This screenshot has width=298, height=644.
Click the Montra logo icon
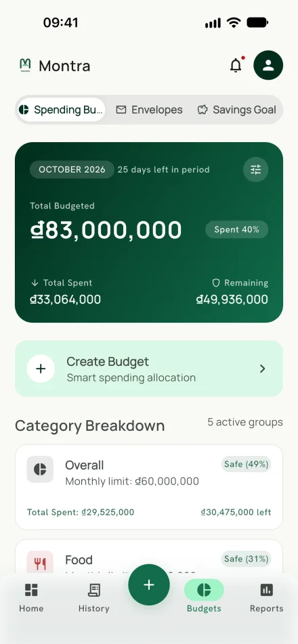(26, 66)
